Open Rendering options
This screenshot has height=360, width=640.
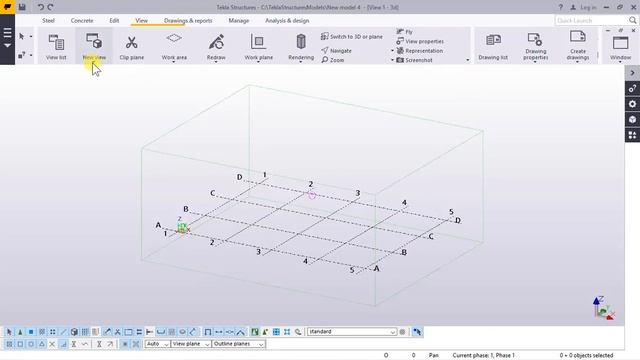coord(301,47)
